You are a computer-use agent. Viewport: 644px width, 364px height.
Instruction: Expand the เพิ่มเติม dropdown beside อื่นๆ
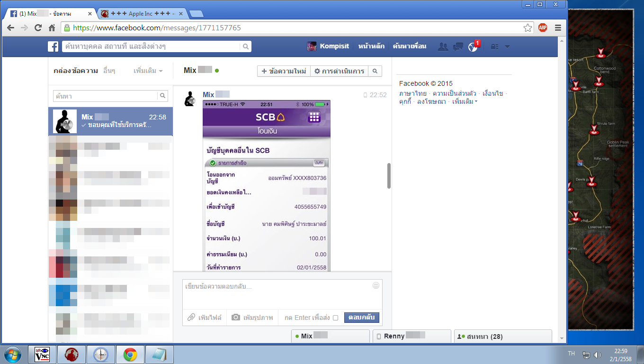(148, 71)
